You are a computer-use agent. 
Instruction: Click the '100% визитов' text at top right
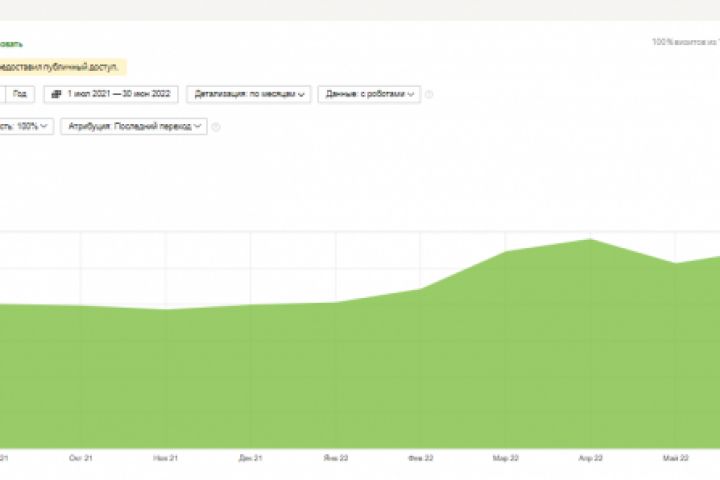point(686,42)
